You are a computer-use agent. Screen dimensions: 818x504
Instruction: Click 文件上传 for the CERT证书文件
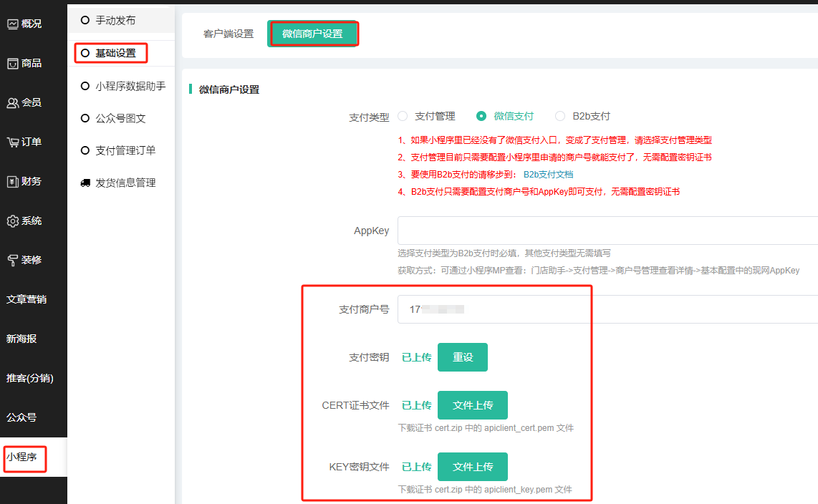click(x=472, y=405)
